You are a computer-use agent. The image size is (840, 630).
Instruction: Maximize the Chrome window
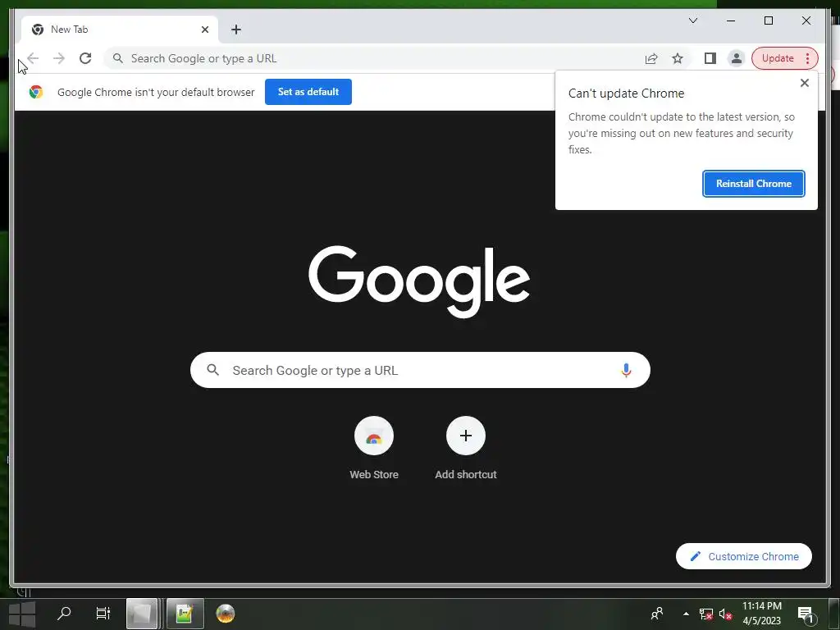(768, 21)
